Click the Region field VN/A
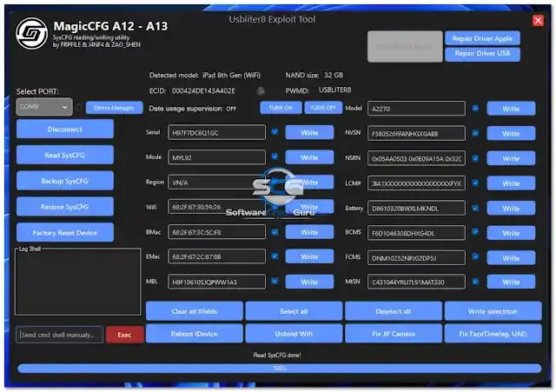556x392 pixels. point(216,183)
